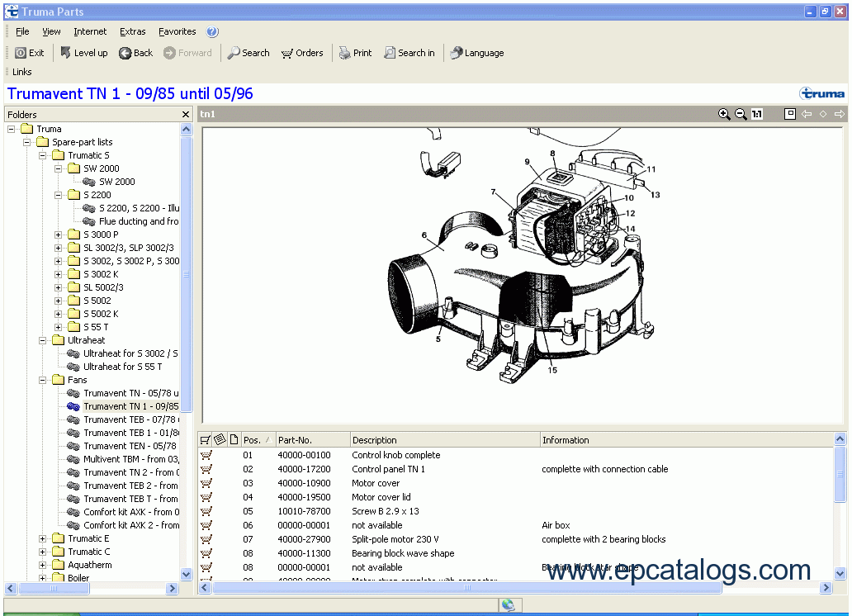
Task: Add Control panel TN 1 to cart
Action: [x=206, y=469]
